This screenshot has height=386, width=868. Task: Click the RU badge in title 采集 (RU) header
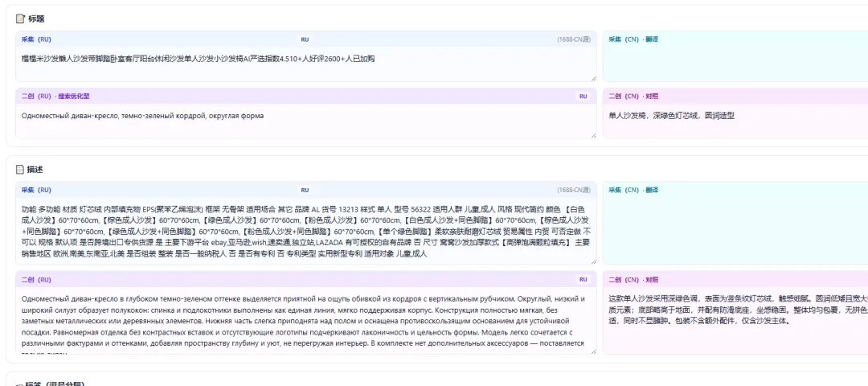(x=305, y=40)
